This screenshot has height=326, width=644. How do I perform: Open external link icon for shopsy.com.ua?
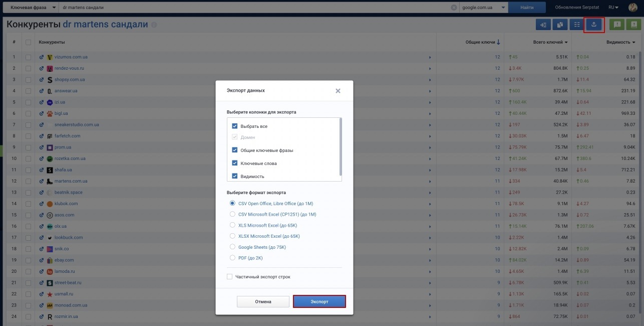pos(42,80)
